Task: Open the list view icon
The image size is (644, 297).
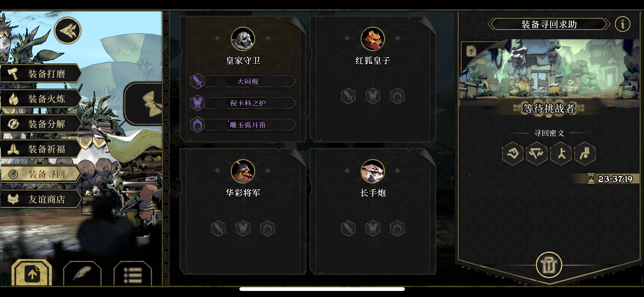Action: pos(133,274)
